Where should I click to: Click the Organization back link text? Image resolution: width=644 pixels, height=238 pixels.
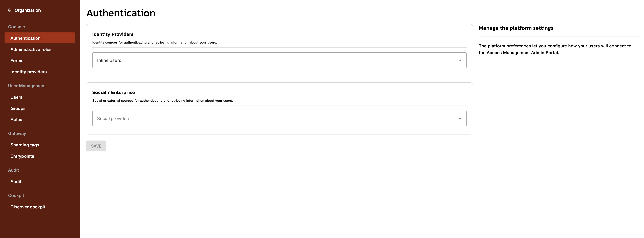pos(28,10)
